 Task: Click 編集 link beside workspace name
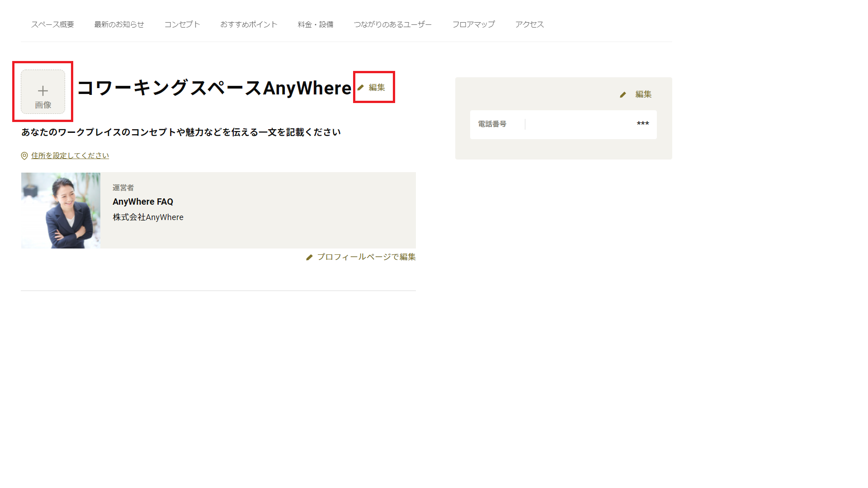pyautogui.click(x=377, y=88)
